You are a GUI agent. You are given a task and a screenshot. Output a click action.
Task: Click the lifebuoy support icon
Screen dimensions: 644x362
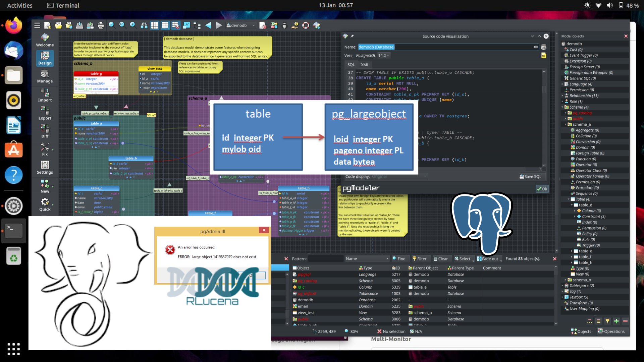[x=306, y=25]
